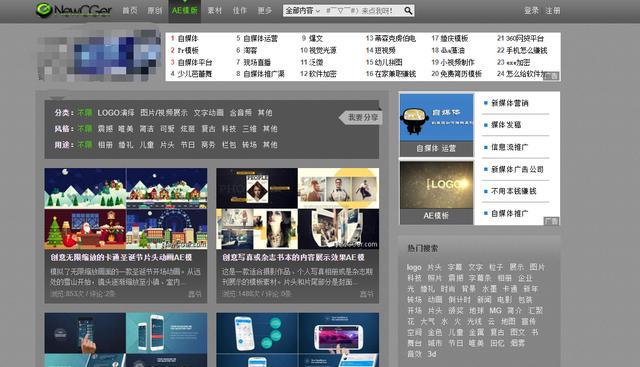Click ad keyword 1 自媒体
Image resolution: width=640 pixels, height=367 pixels.
(x=188, y=38)
